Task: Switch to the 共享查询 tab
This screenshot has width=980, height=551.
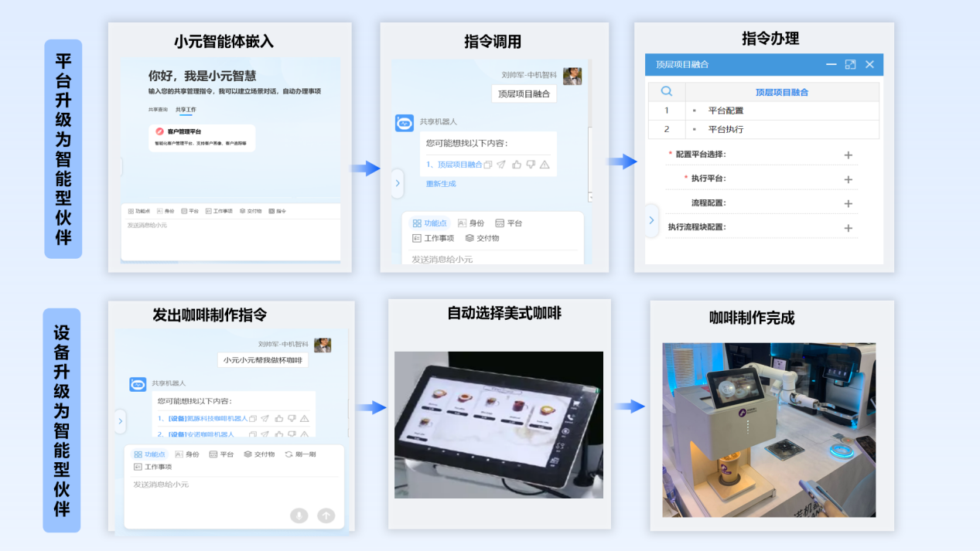Action: (158, 110)
